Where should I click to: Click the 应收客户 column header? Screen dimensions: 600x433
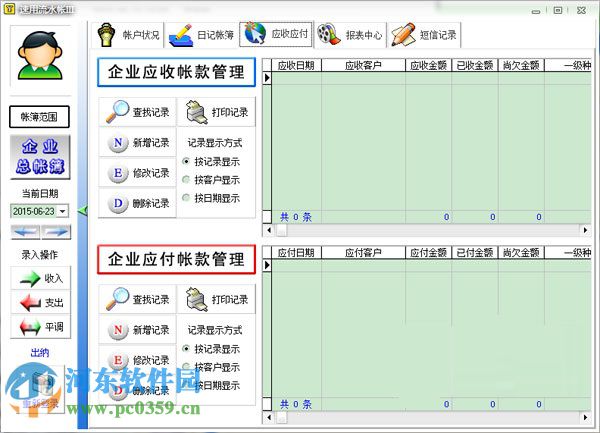pyautogui.click(x=363, y=65)
